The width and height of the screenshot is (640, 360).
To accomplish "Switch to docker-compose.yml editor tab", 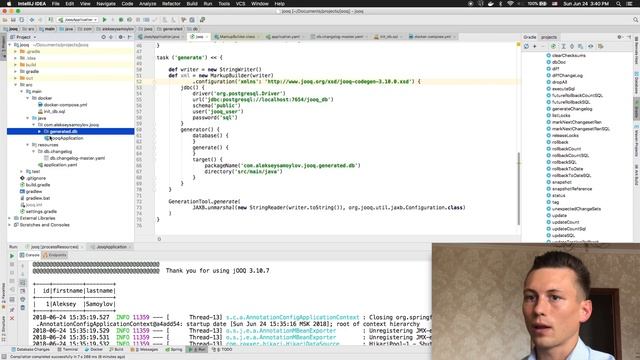I will point(432,37).
